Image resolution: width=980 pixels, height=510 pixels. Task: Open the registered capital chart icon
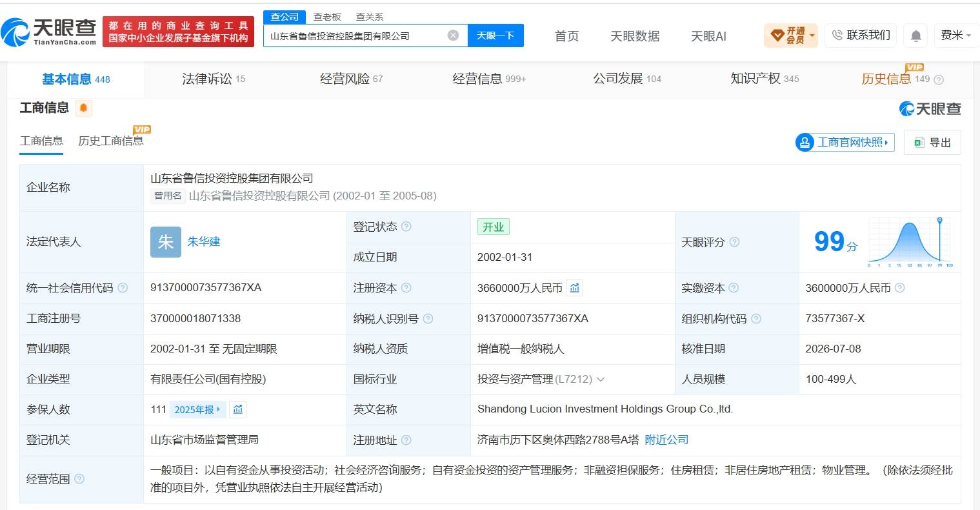click(574, 288)
